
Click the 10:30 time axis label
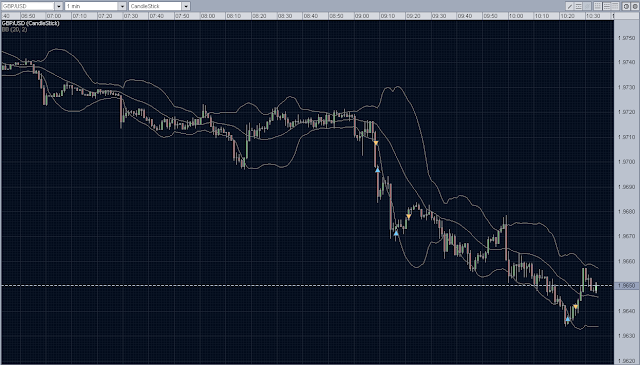[x=593, y=16]
